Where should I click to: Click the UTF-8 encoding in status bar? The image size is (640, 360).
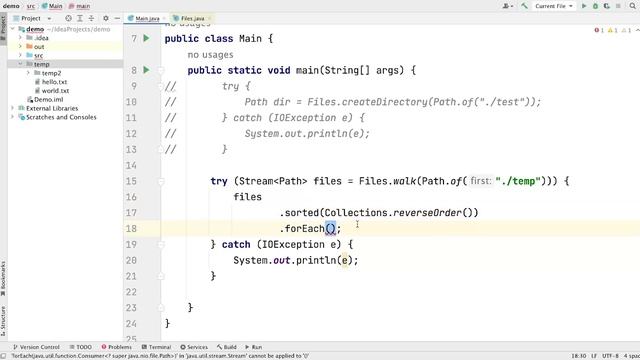click(x=610, y=356)
